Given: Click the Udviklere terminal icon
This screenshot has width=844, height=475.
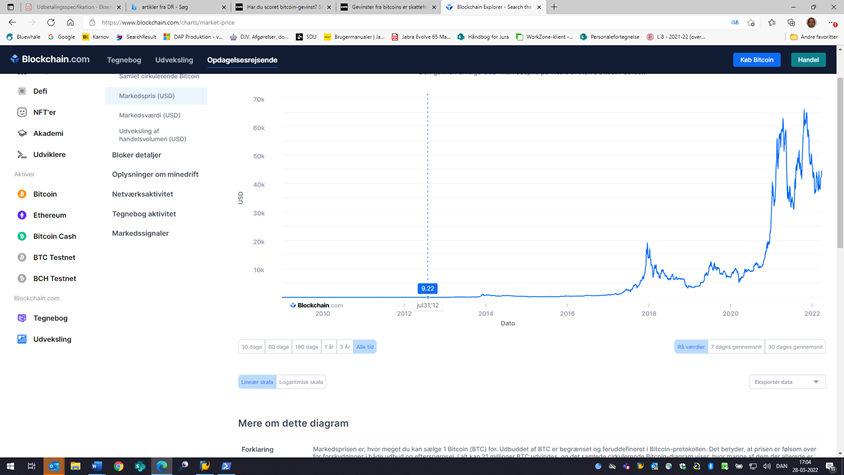Looking at the screenshot, I should pyautogui.click(x=22, y=155).
